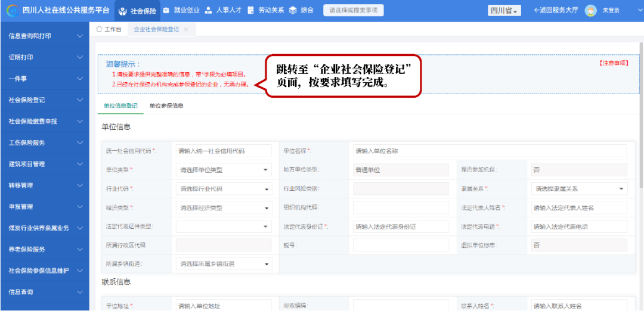Close the 企业社会保险登记 tab
Screen dimensions: 644x311
coord(186,29)
